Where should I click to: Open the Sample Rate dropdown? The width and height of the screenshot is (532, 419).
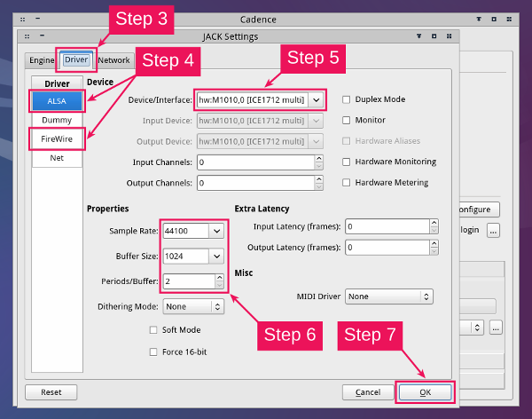click(216, 231)
